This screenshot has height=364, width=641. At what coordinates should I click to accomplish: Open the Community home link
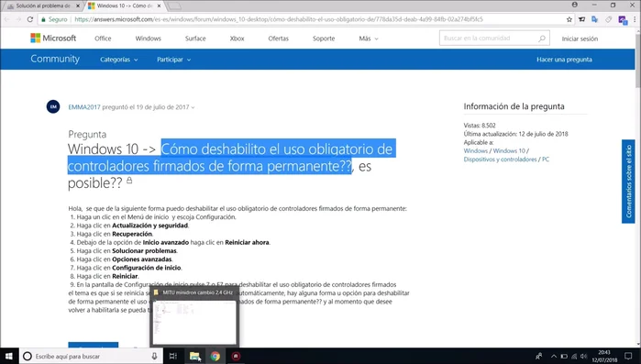pos(55,59)
